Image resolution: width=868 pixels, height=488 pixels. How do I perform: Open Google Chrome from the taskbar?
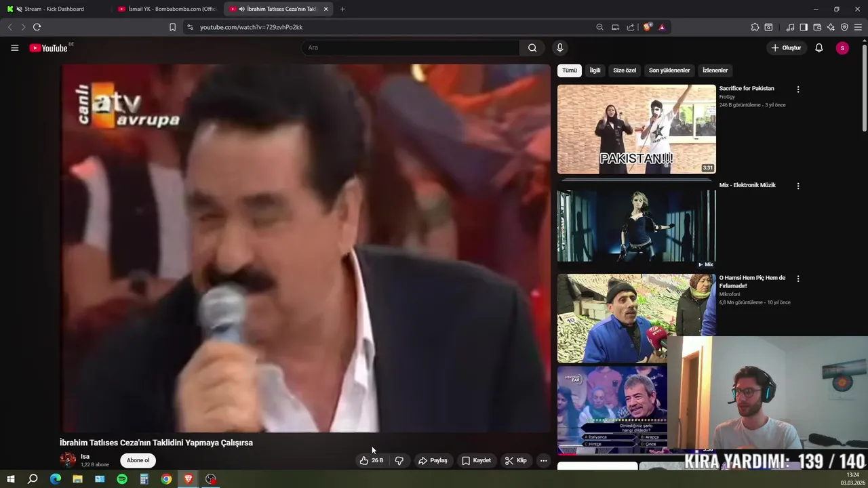(x=166, y=479)
